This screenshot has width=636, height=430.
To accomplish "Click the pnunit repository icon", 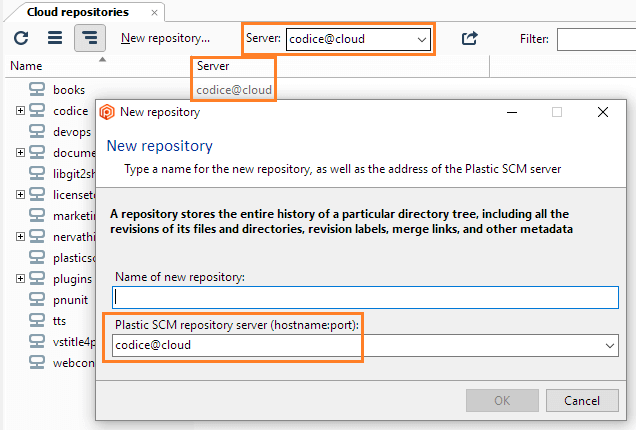I will click(x=37, y=299).
